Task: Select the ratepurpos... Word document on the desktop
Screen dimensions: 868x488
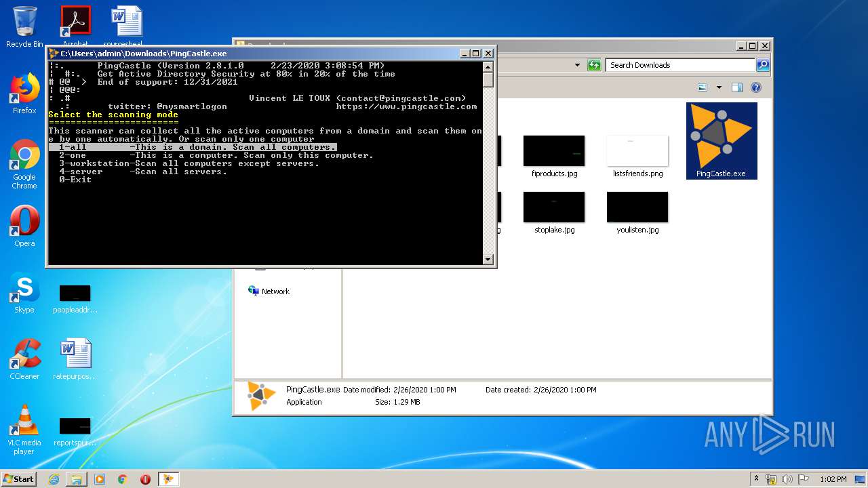Action: [x=75, y=359]
